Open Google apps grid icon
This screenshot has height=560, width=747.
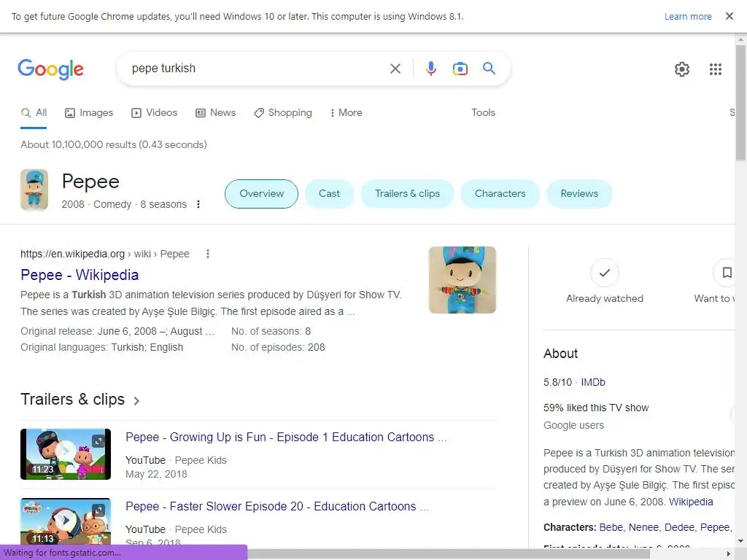point(715,69)
